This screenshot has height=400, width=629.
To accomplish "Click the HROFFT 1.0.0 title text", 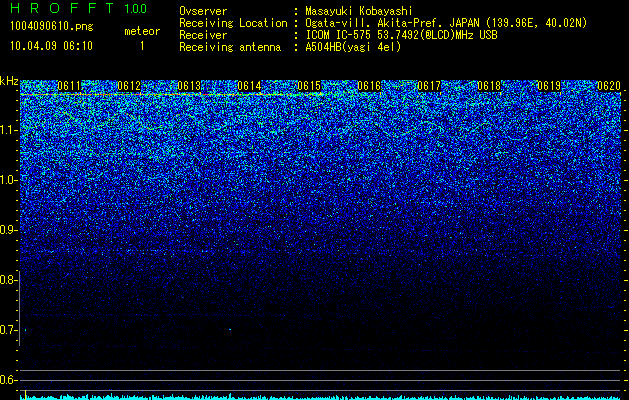I will (x=78, y=8).
